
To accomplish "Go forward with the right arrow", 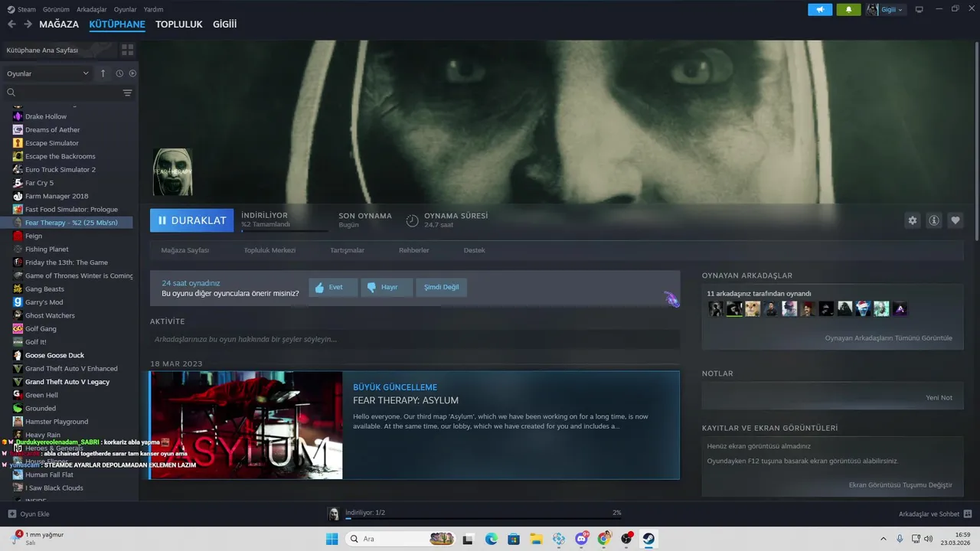I will pyautogui.click(x=28, y=24).
